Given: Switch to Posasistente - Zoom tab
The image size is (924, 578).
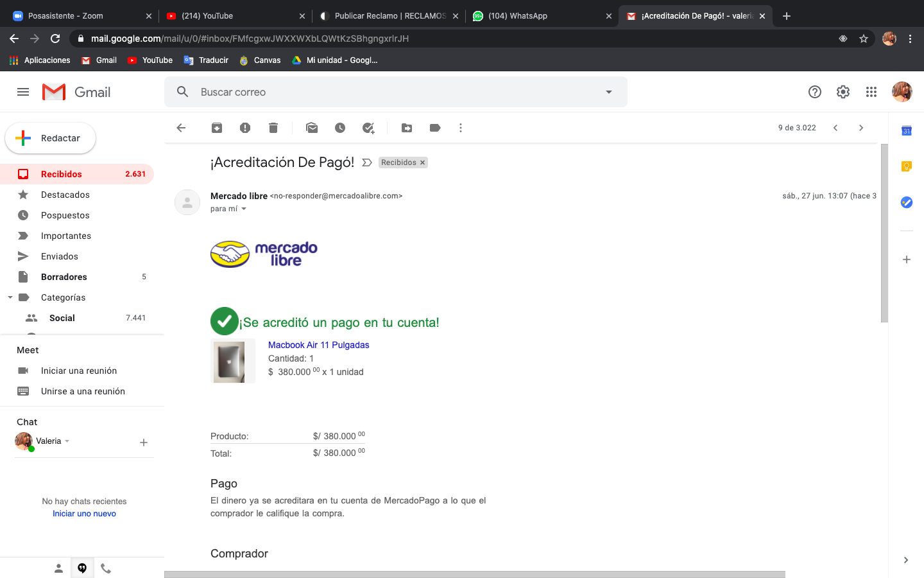Looking at the screenshot, I should coord(82,16).
